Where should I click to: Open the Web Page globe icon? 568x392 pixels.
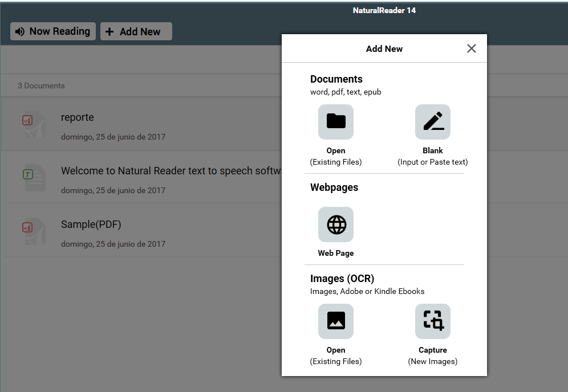click(x=336, y=224)
